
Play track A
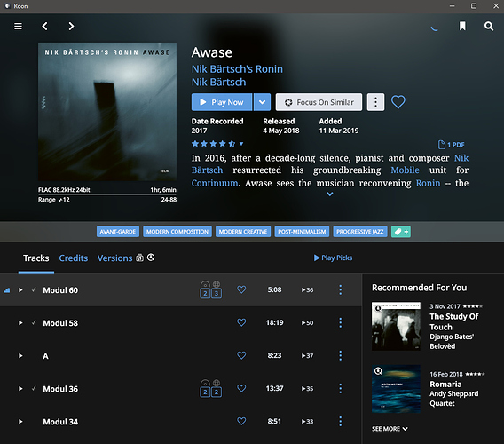click(20, 355)
